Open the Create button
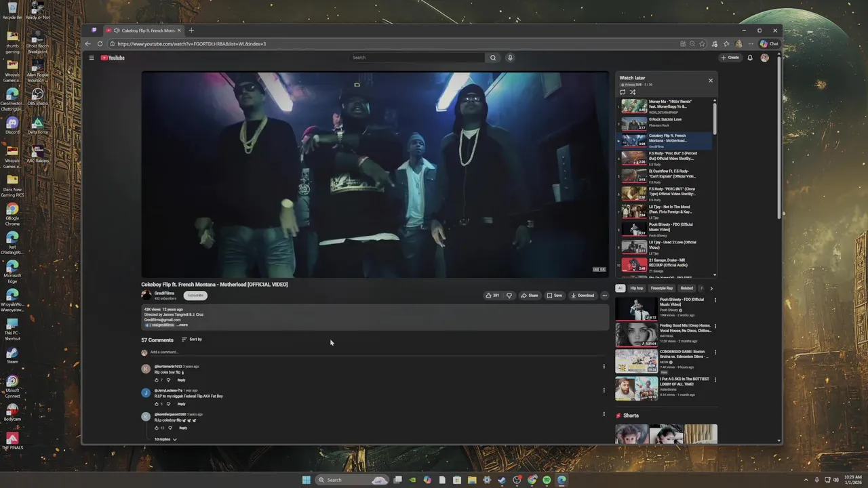The width and height of the screenshot is (868, 488). (x=730, y=58)
